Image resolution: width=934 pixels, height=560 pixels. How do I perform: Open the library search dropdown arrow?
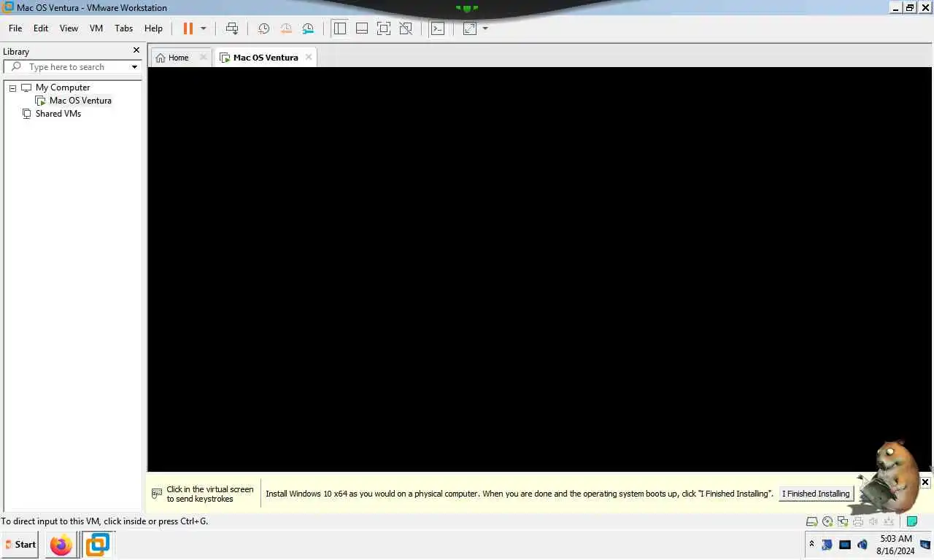coord(134,67)
